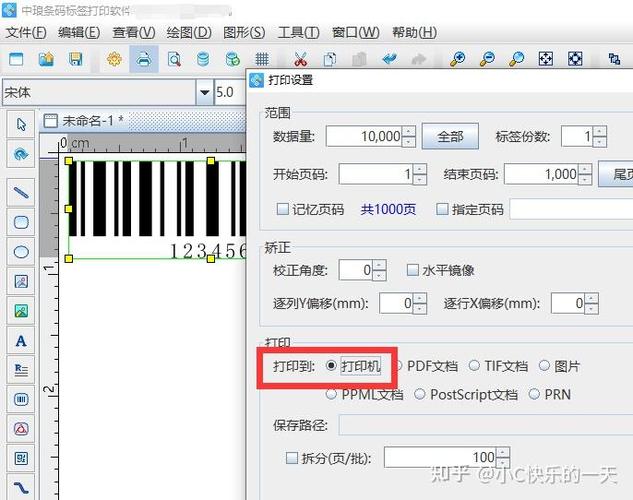The image size is (633, 500).
Task: Select the curve line tool
Action: point(21,487)
